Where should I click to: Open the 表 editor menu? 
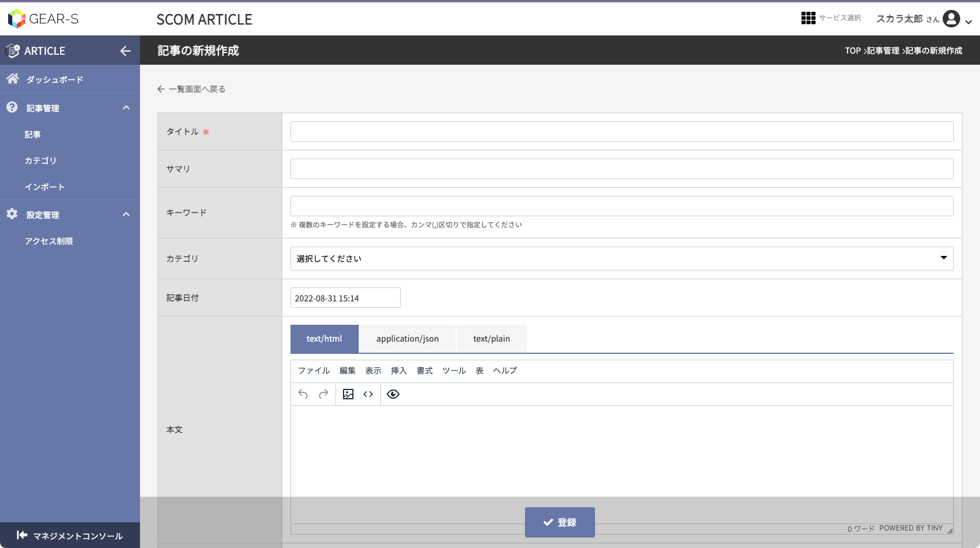click(x=480, y=371)
